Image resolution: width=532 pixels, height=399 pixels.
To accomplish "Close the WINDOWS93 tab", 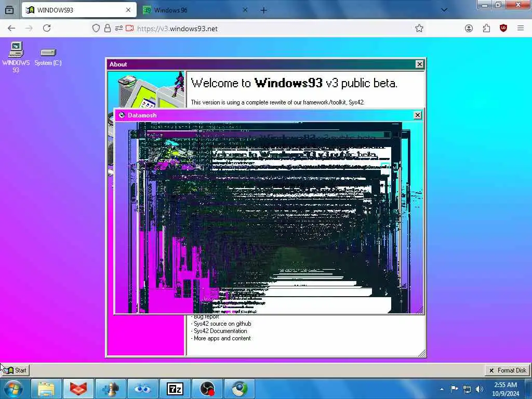I will coord(128,10).
